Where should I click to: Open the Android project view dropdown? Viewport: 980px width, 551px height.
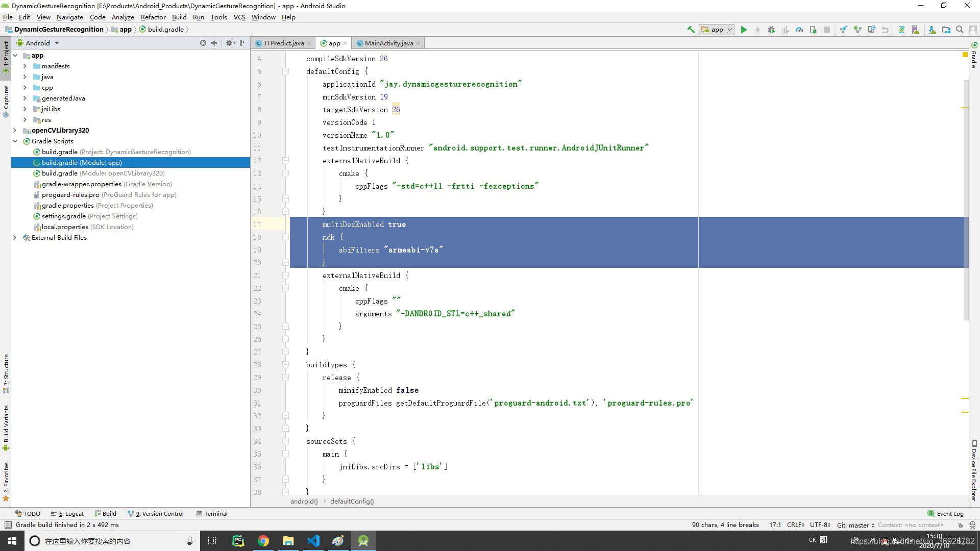38,43
